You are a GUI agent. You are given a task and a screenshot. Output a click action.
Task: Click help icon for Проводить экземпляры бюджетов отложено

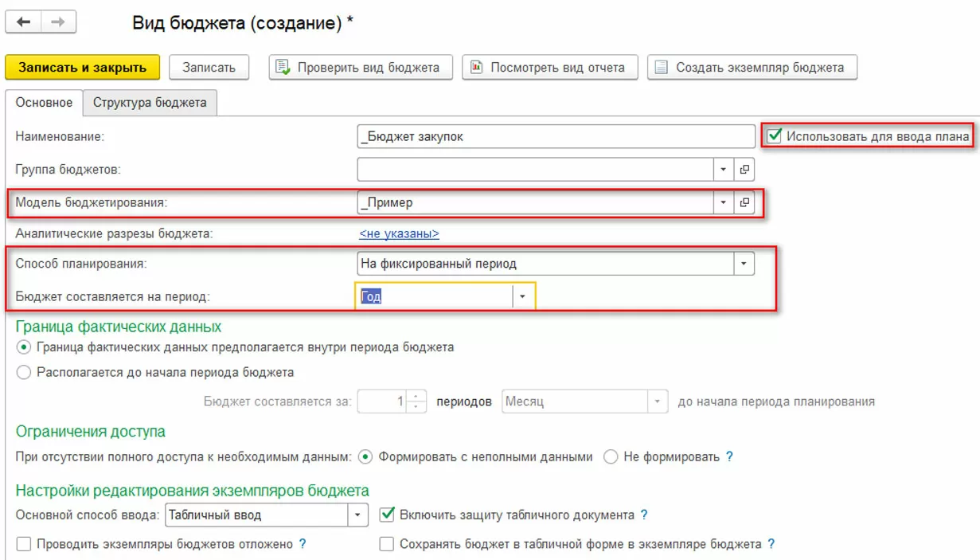[303, 545]
